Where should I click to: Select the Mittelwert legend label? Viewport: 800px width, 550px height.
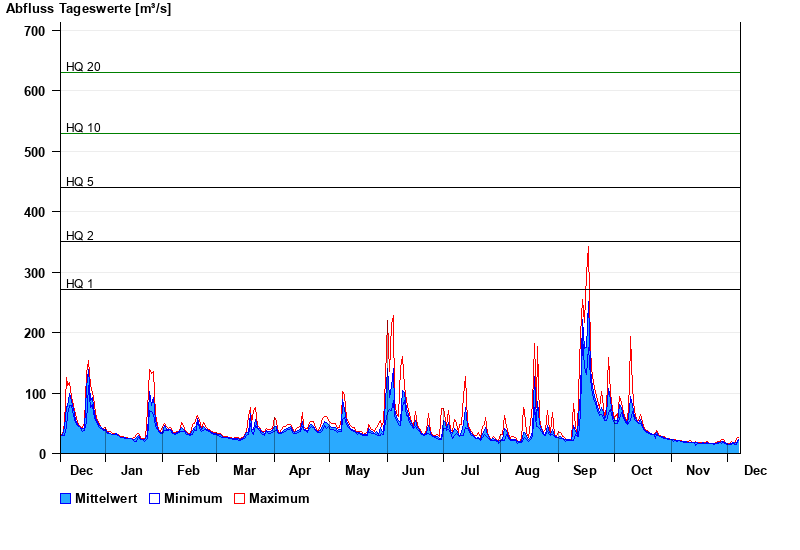tap(106, 498)
